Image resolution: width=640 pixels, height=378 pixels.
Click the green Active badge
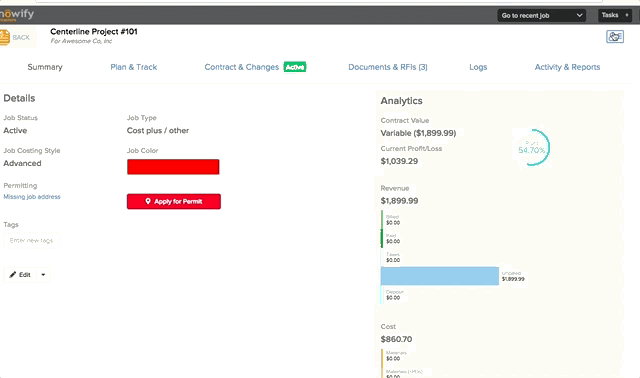pyautogui.click(x=295, y=67)
